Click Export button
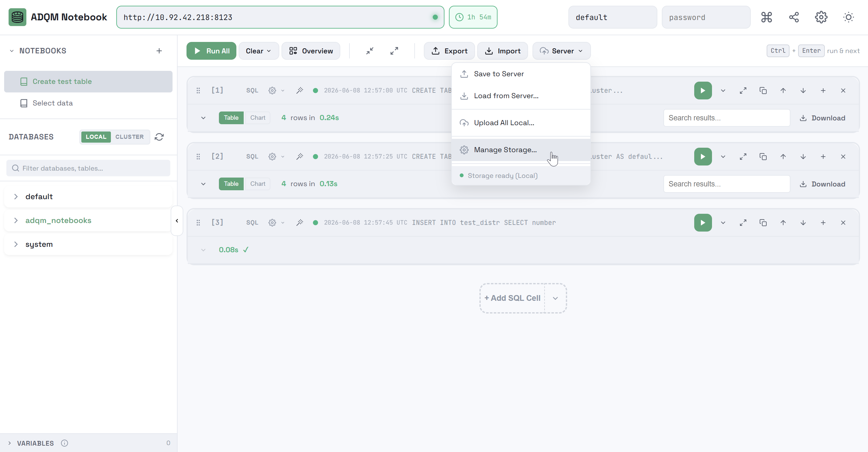This screenshot has height=452, width=868. pos(449,51)
